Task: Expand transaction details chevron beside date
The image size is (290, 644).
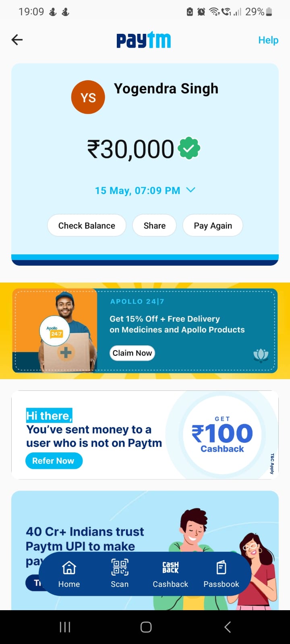Action: (191, 190)
